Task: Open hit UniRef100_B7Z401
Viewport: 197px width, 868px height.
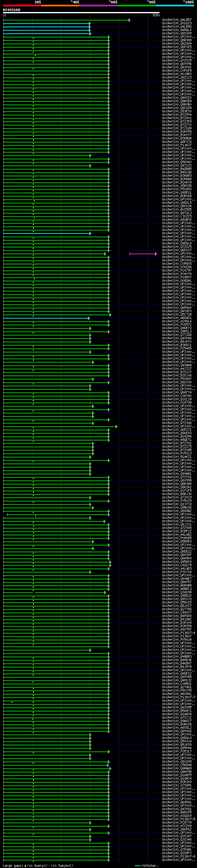Action: point(177,118)
